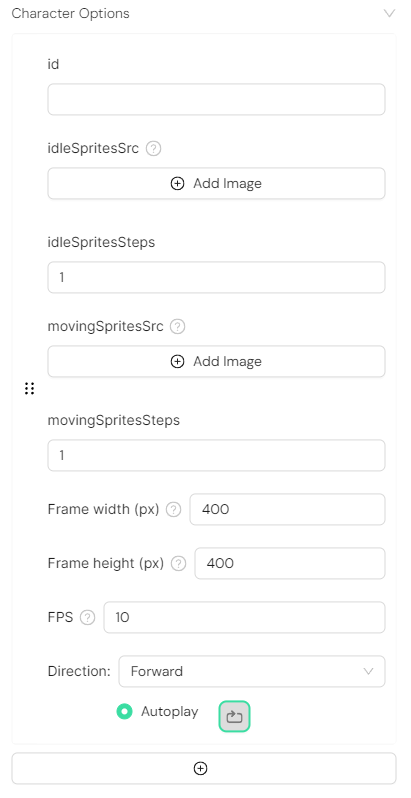Click the idleSpritesSteps input field
This screenshot has height=798, width=411.
pos(216,277)
